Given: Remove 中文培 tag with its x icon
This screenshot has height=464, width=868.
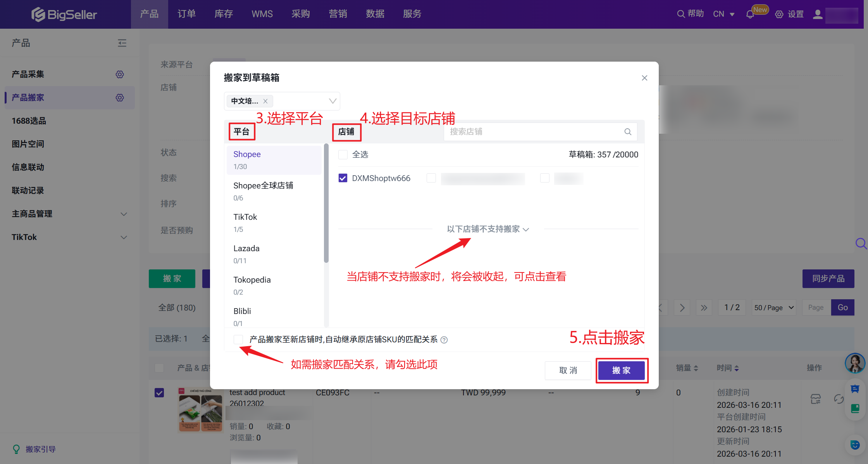Looking at the screenshot, I should [x=265, y=101].
